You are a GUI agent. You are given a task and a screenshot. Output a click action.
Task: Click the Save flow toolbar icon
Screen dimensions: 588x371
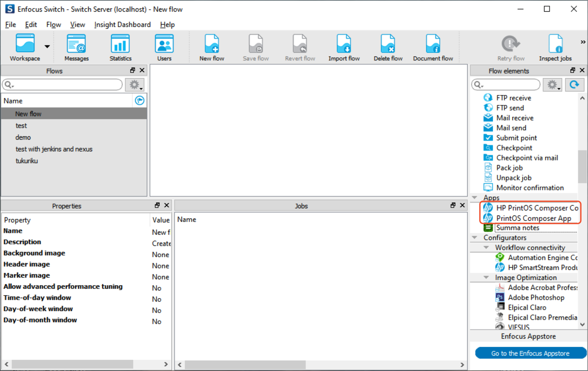coord(256,47)
